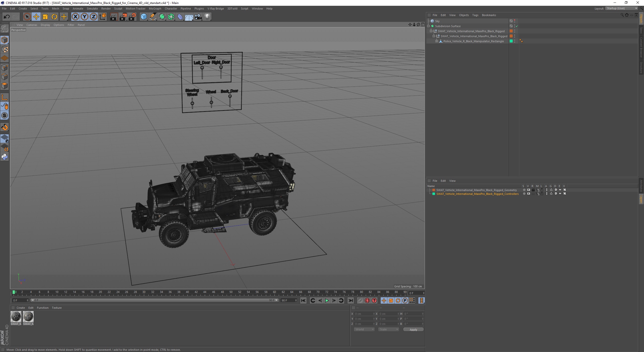Viewport: 644px width, 352px height.
Task: Switch to Texture mode in left toolbar
Action: [x=5, y=49]
